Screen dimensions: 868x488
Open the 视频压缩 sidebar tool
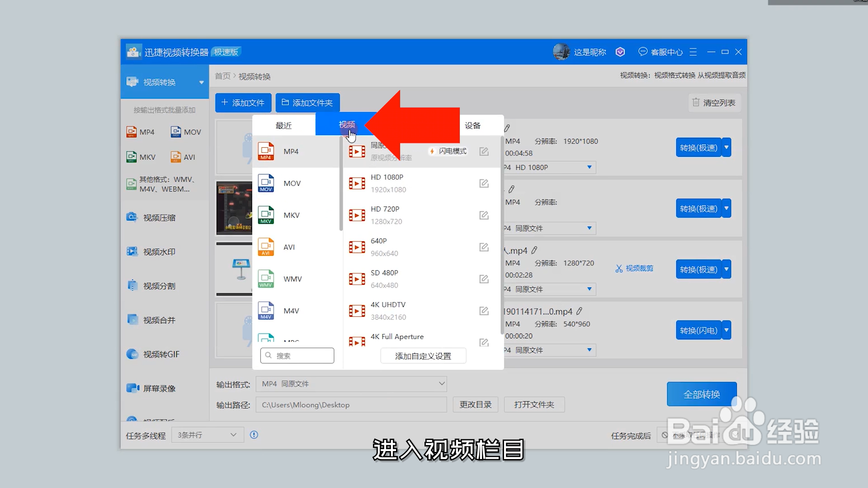coord(151,217)
